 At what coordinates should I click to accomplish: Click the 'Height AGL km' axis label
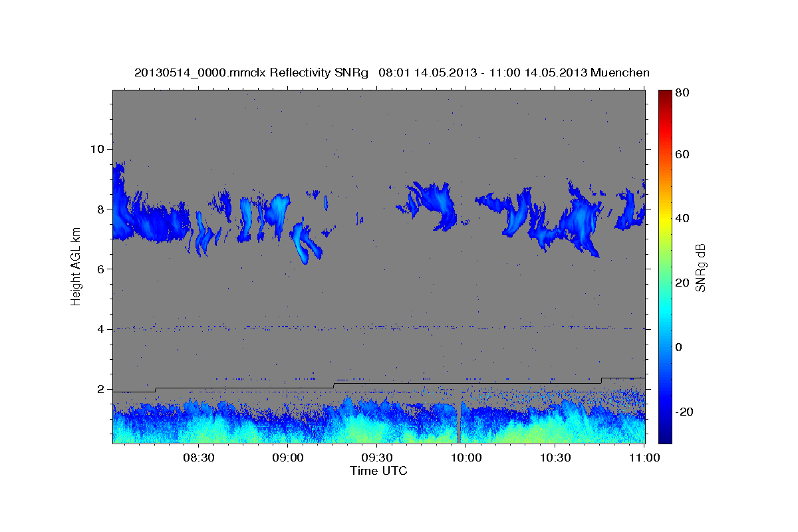click(76, 266)
